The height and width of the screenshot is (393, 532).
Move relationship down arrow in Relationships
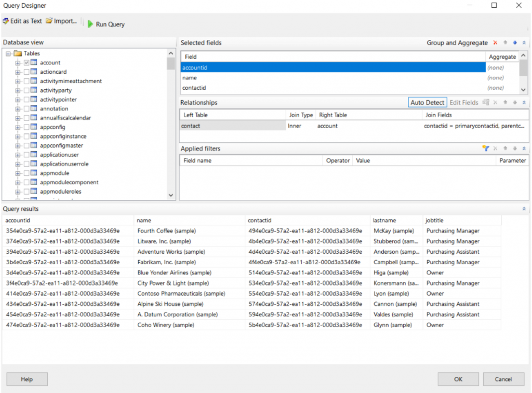[x=515, y=102]
